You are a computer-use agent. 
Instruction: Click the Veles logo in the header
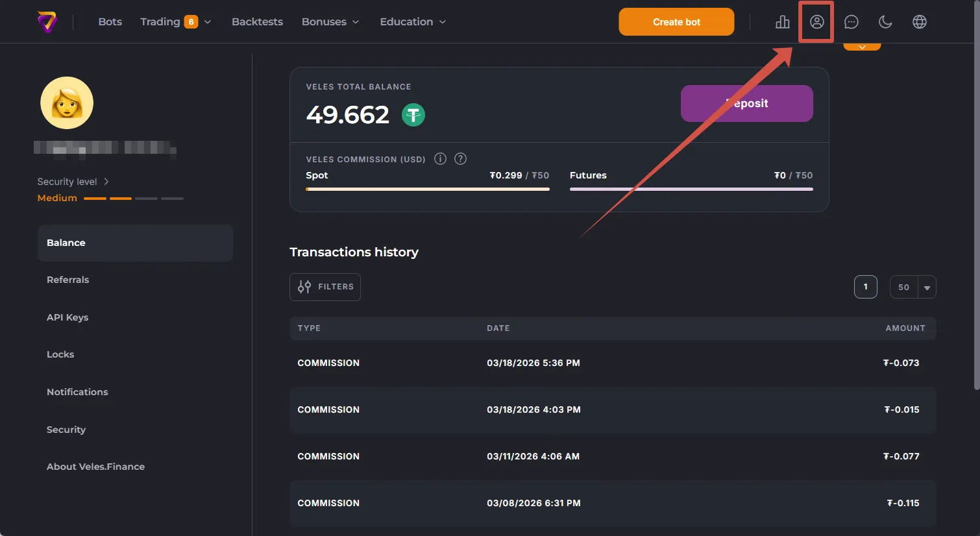point(47,22)
